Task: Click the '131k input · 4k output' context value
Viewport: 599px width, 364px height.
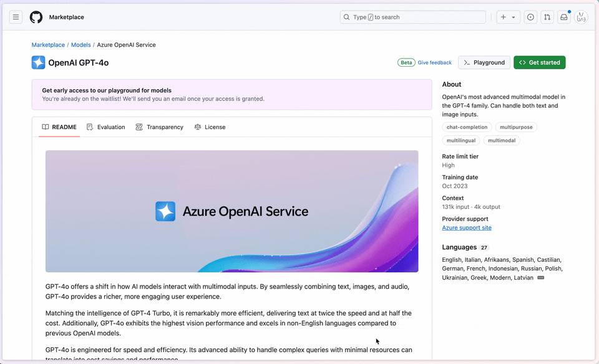Action: click(x=471, y=207)
